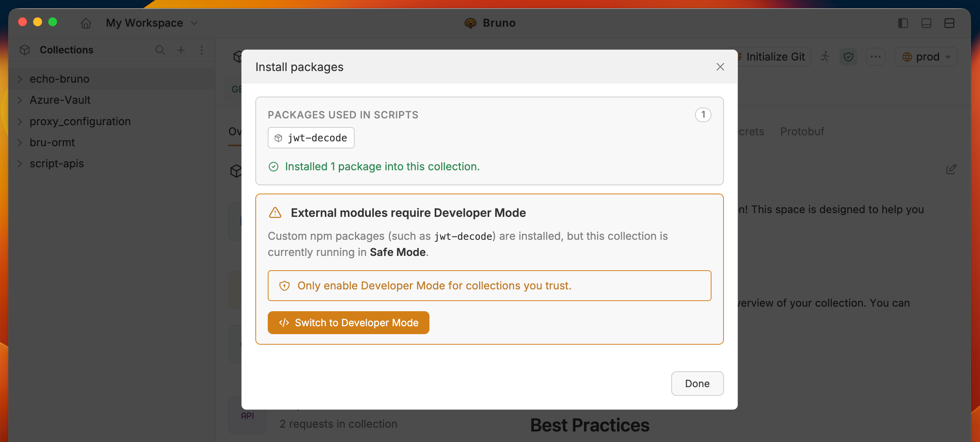Click the API requests icon
This screenshot has height=442, width=980.
(247, 415)
